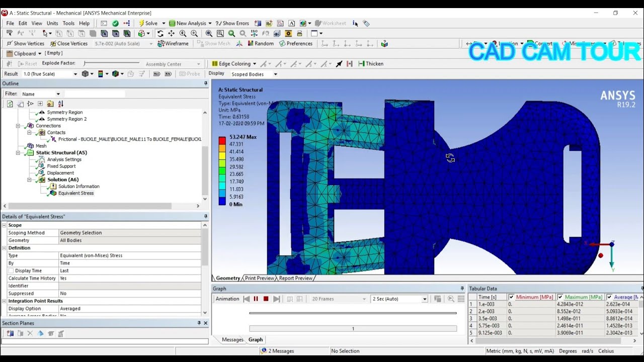Image resolution: width=644 pixels, height=362 pixels.
Task: Select Solution Information tree item
Action: point(79,187)
